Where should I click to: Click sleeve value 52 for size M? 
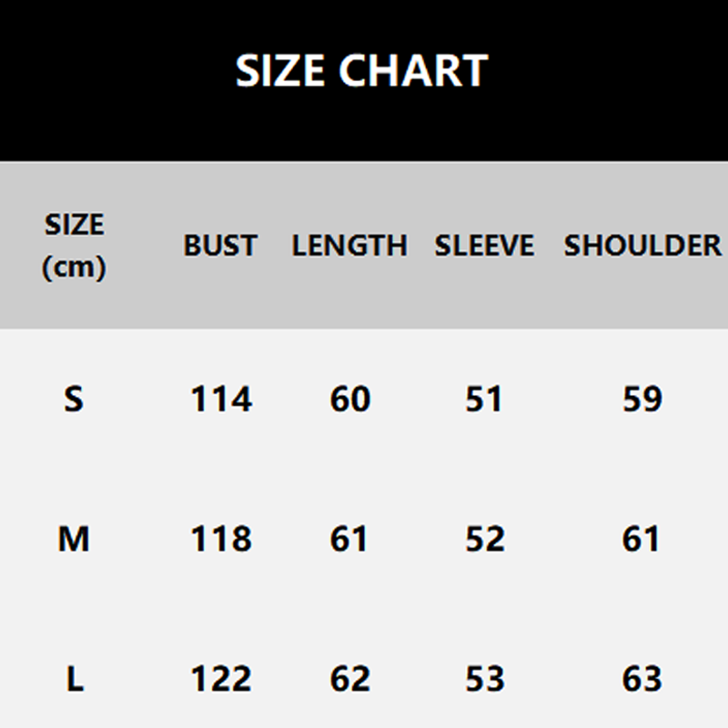point(484,540)
